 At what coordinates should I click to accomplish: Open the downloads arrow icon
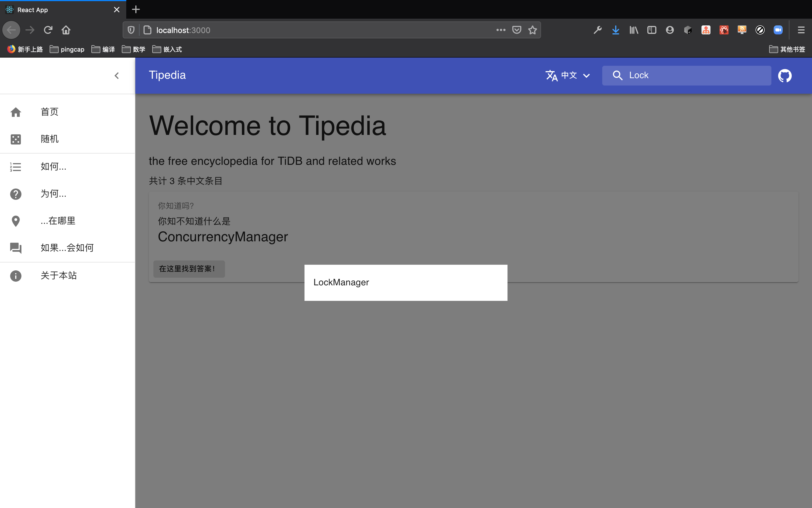[x=616, y=30]
